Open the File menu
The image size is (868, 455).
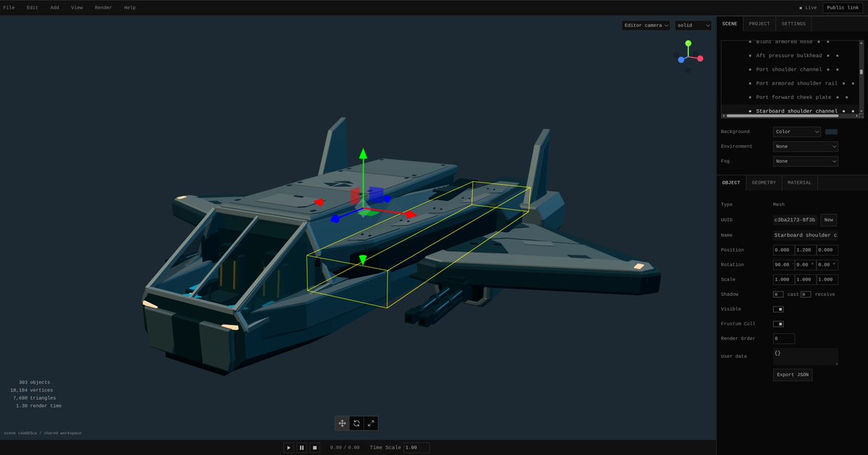[9, 8]
